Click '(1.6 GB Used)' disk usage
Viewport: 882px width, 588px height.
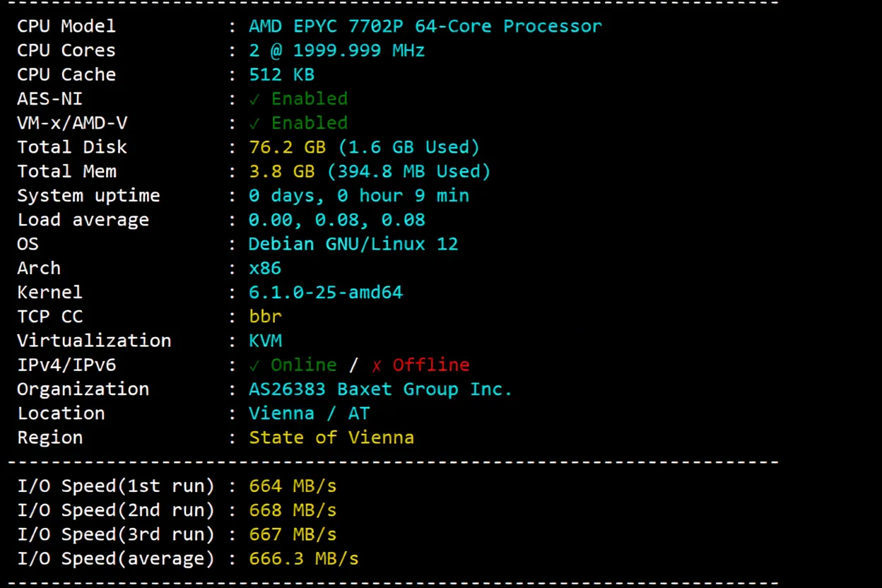coord(409,147)
